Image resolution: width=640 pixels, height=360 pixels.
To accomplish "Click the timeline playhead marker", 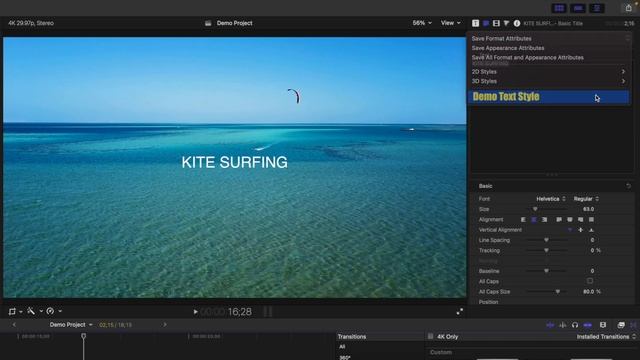I will click(x=83, y=336).
